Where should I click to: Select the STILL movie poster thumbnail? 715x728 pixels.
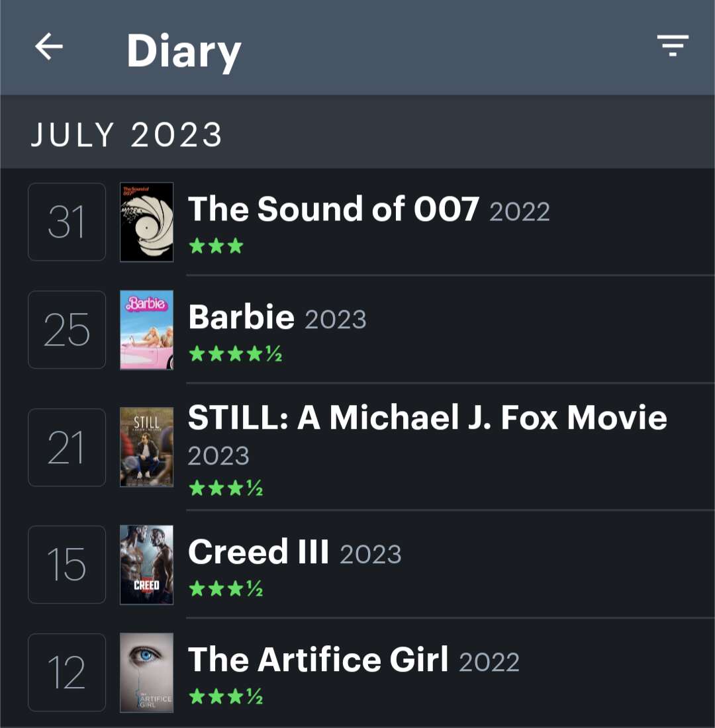(x=146, y=447)
